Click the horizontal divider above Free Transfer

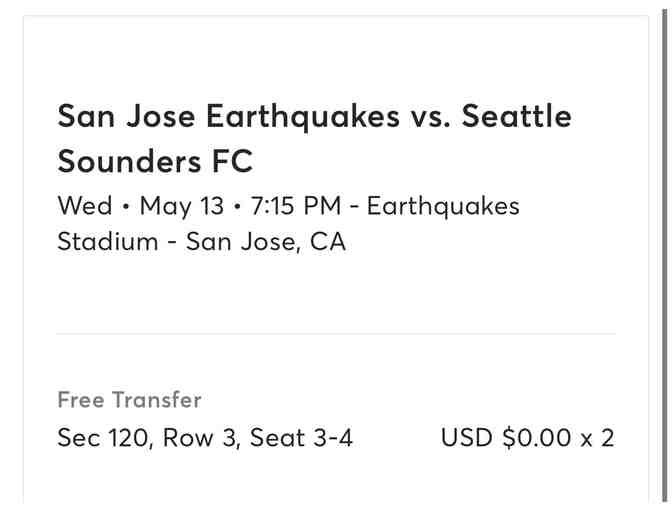click(x=336, y=334)
